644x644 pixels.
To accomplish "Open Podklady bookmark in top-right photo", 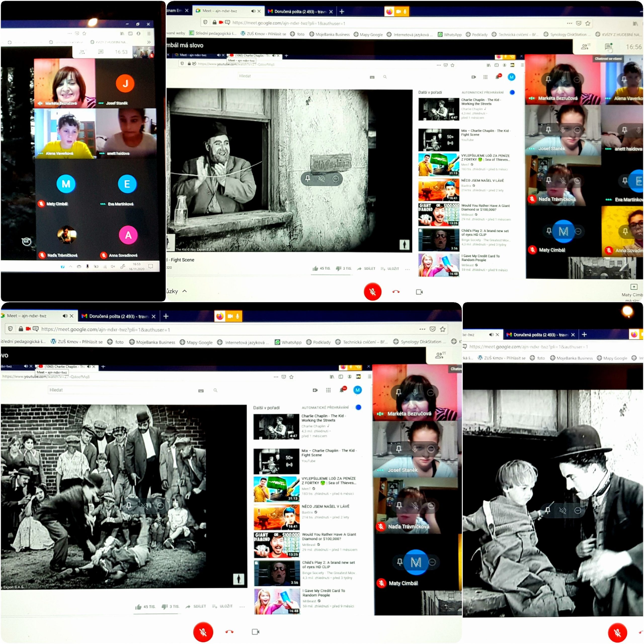I will [477, 34].
